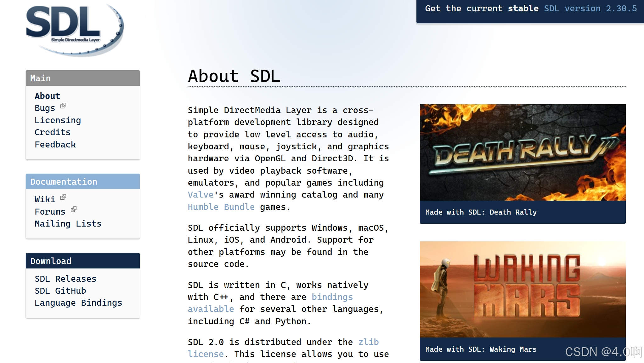This screenshot has width=644, height=363.
Task: Open the Credits page
Action: [x=52, y=132]
